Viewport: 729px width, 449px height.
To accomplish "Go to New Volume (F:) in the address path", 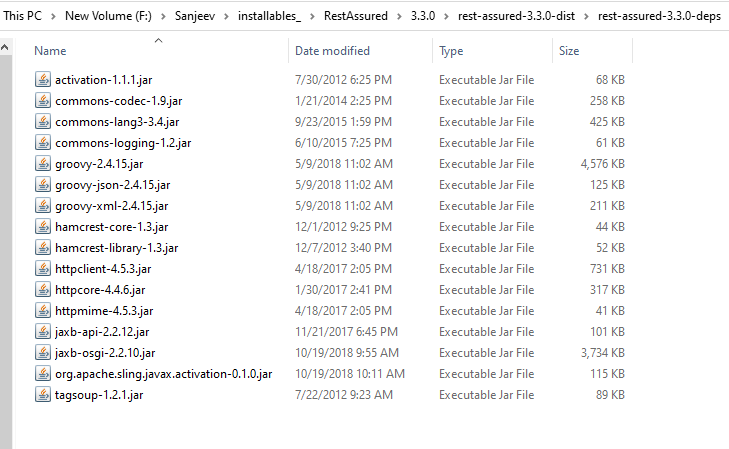I will [108, 16].
